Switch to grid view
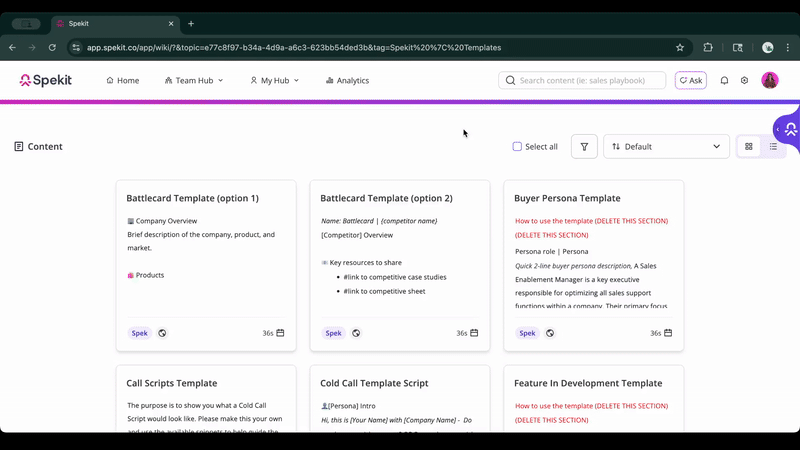 [748, 146]
